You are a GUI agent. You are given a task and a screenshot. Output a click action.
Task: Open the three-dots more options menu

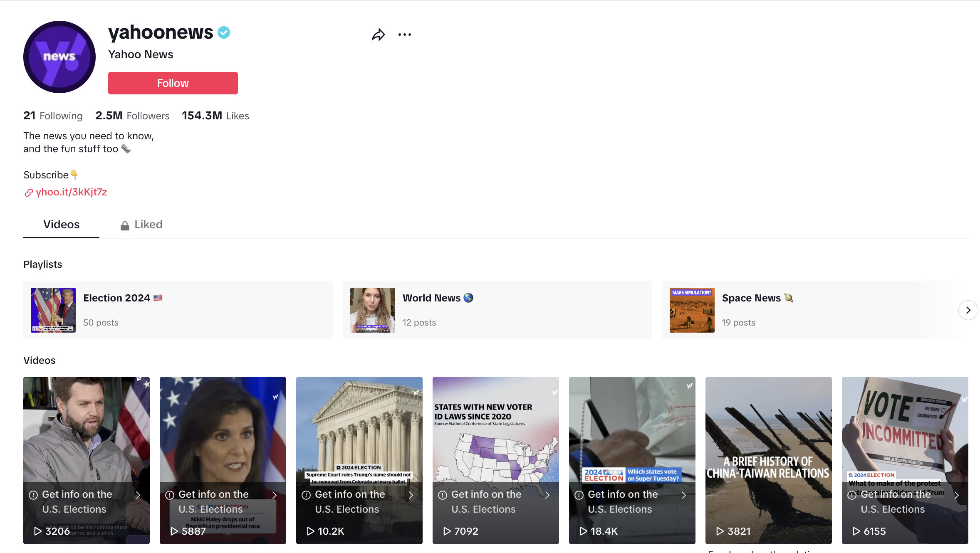pos(404,35)
